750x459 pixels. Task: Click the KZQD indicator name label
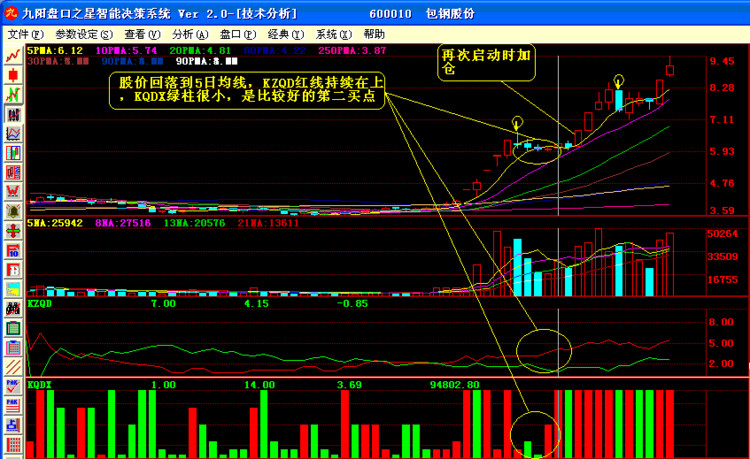pyautogui.click(x=40, y=304)
